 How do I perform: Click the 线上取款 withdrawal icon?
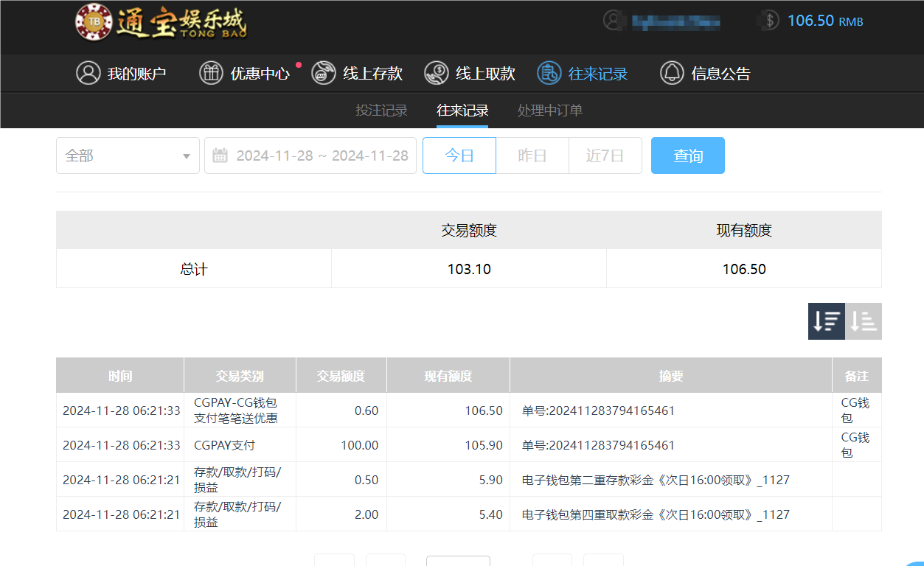coord(437,73)
